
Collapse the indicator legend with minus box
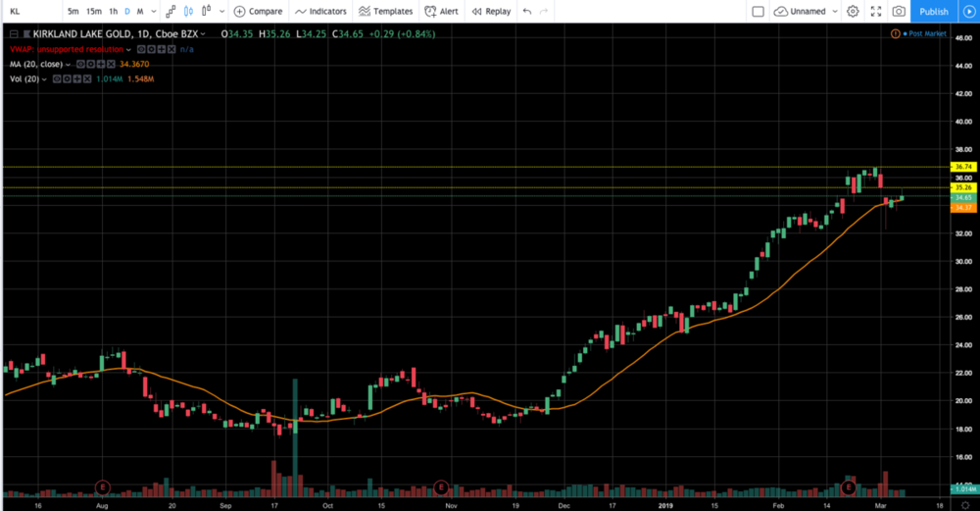click(14, 34)
